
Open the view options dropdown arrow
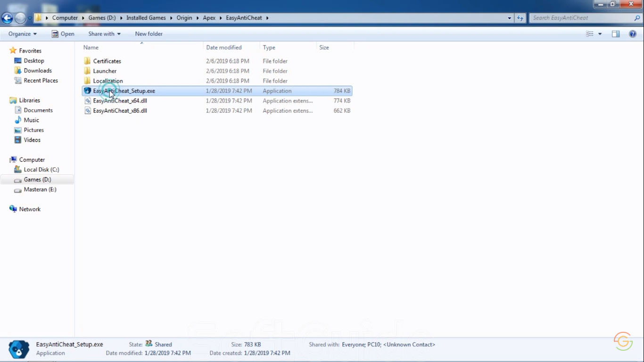point(600,34)
